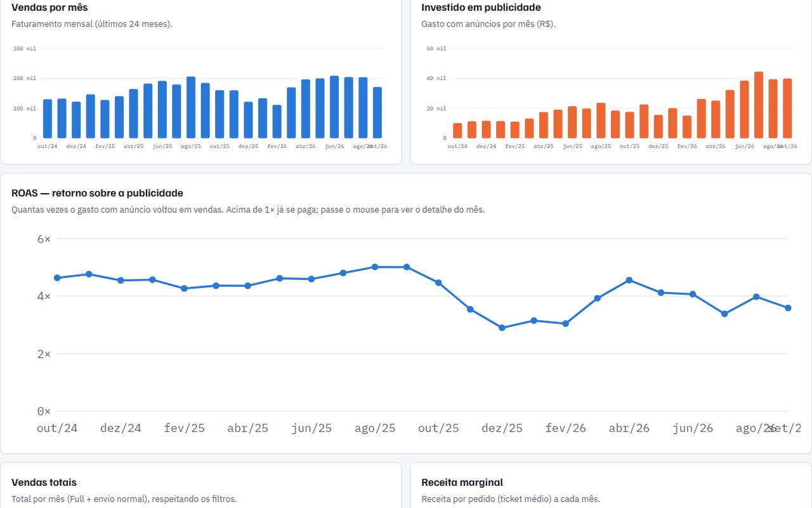Click the "Gasto com anúncios por mês (R$)." subtitle
The width and height of the screenshot is (812, 508).
pyautogui.click(x=488, y=24)
